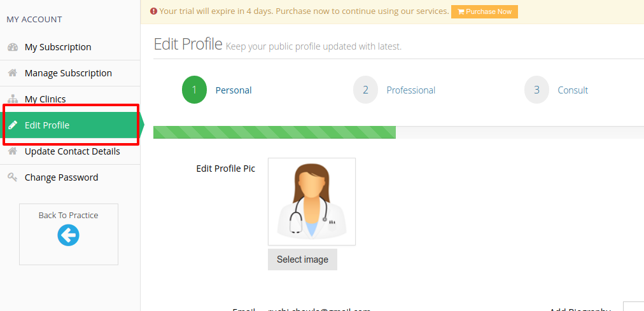
Task: Click the dashboard icon beside My Subscription
Action: pyautogui.click(x=13, y=47)
